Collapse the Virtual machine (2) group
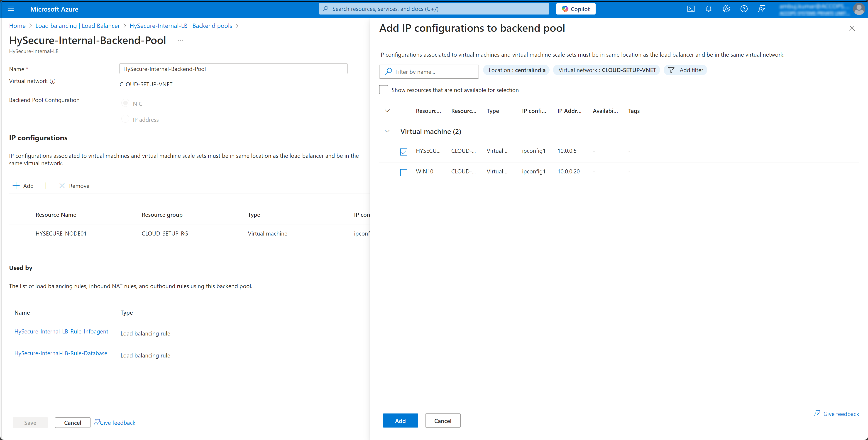 (x=387, y=131)
